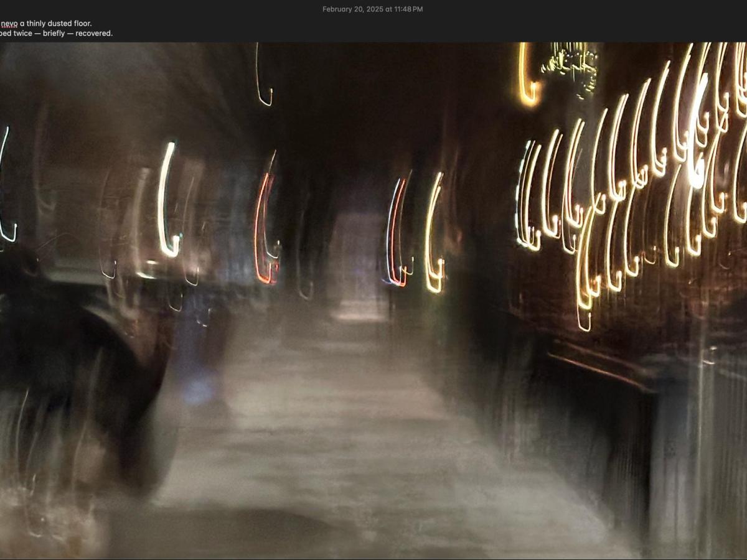Viewport: 747px width, 560px height.
Task: Click the bright doorway at the path's end
Action: click(x=357, y=261)
